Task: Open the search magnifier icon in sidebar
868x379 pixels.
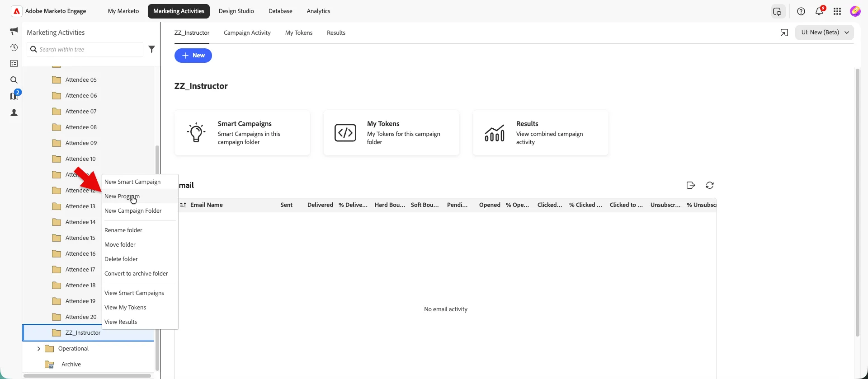Action: pyautogui.click(x=14, y=80)
